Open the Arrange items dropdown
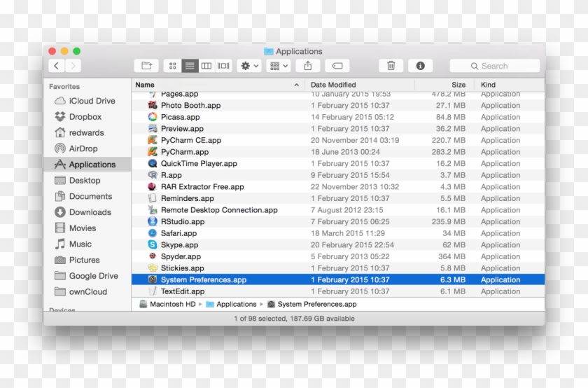The image size is (588, 388). click(x=279, y=66)
